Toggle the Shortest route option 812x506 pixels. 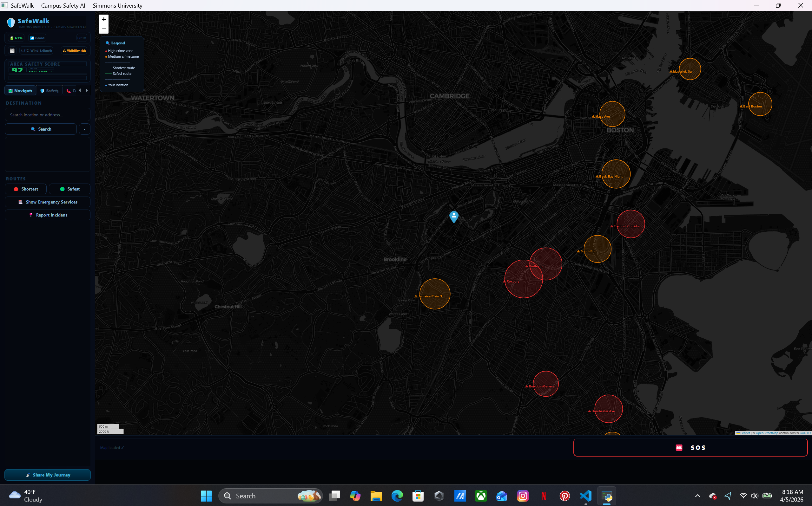(26, 189)
